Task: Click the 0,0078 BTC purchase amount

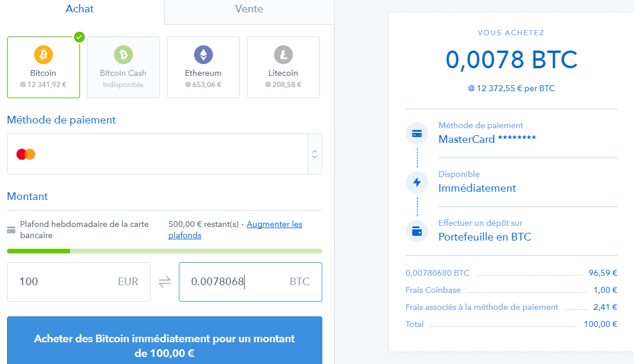Action: [x=512, y=60]
